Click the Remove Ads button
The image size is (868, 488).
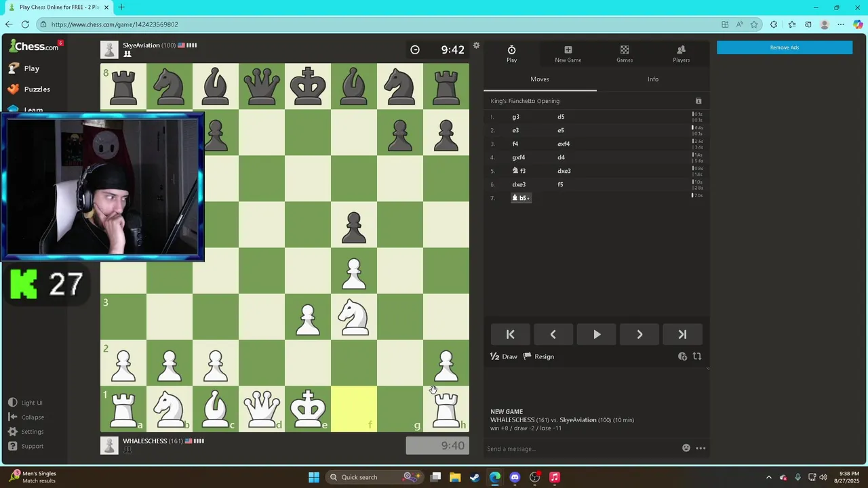pyautogui.click(x=785, y=47)
